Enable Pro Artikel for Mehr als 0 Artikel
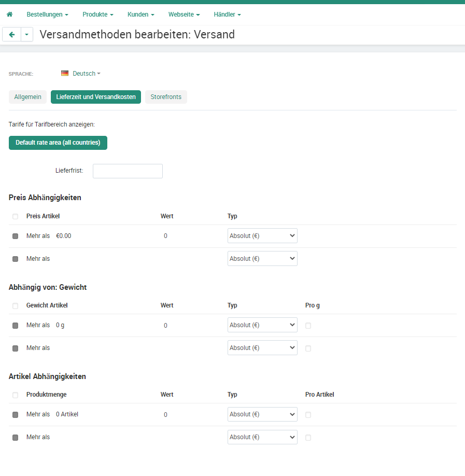 (x=308, y=415)
